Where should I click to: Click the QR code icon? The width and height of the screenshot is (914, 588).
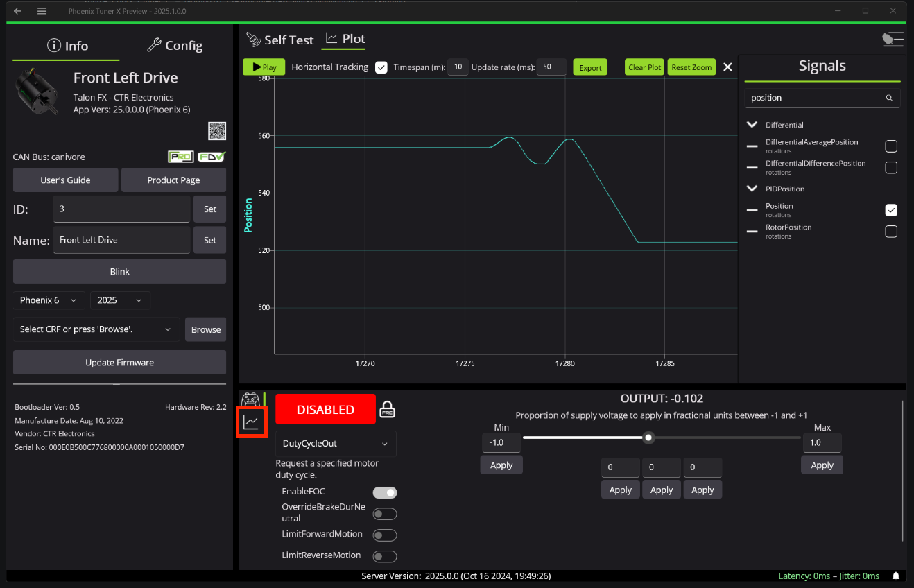click(217, 131)
